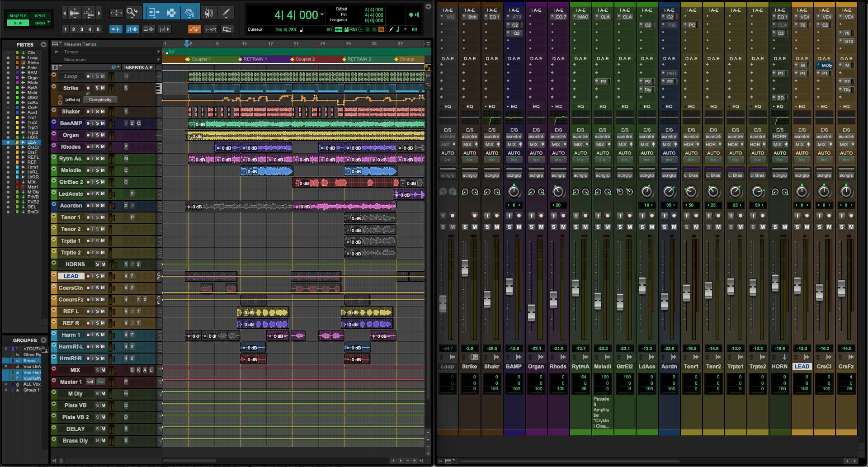868x467 pixels.
Task: Enable SHUFFLE edit mode
Action: [18, 16]
